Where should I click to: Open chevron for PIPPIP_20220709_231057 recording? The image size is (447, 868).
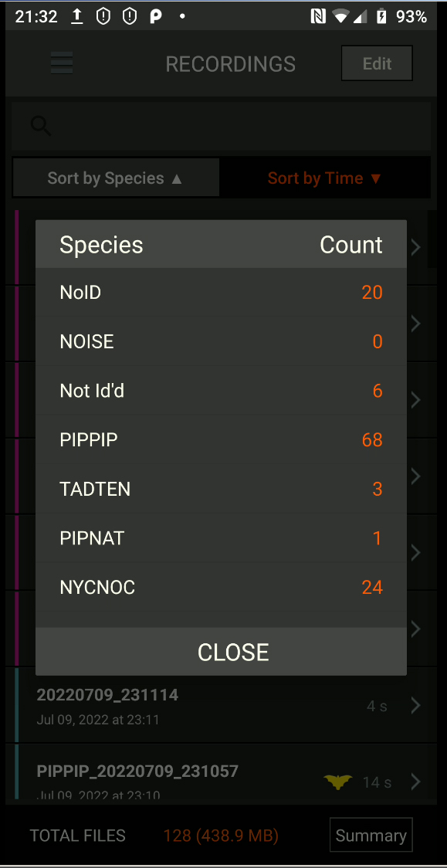[415, 782]
